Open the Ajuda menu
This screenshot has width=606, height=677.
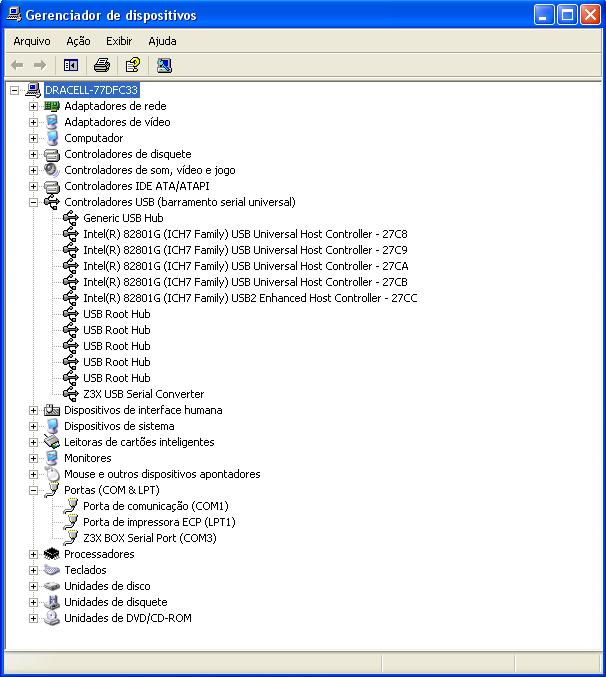[162, 41]
